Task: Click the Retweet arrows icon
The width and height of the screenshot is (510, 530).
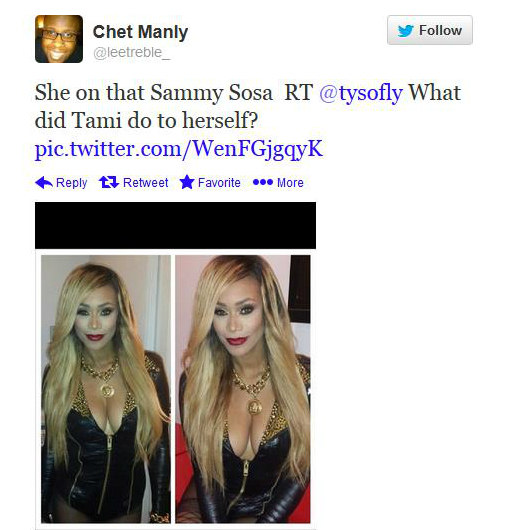Action: 109,182
